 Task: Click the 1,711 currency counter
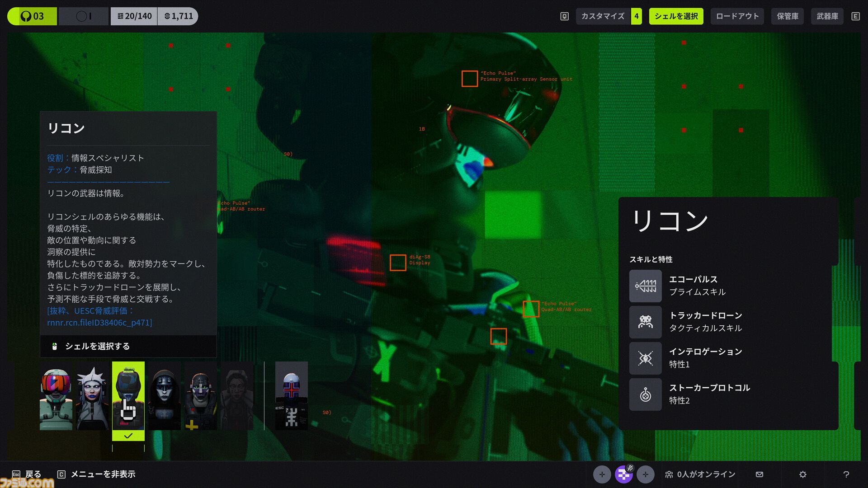178,16
